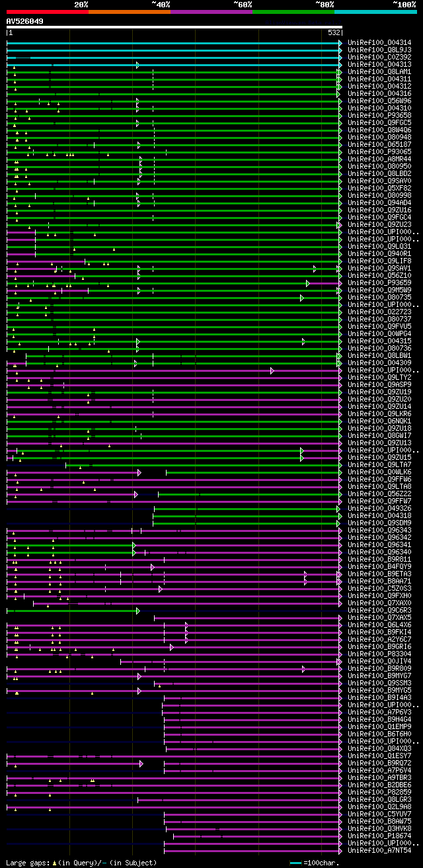Screen dimensions: 423x868
Task: Click label UniRef100_P83304
Action: 379,654
